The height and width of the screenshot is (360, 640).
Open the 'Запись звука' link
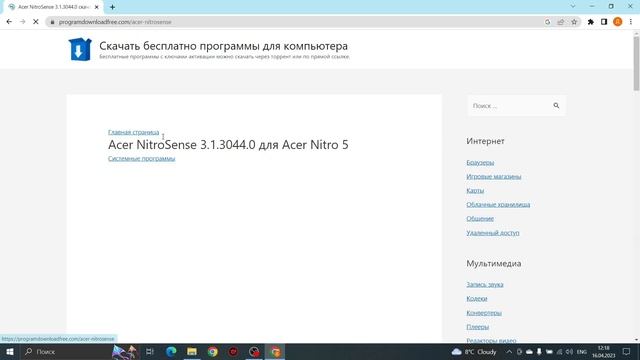[x=484, y=284]
